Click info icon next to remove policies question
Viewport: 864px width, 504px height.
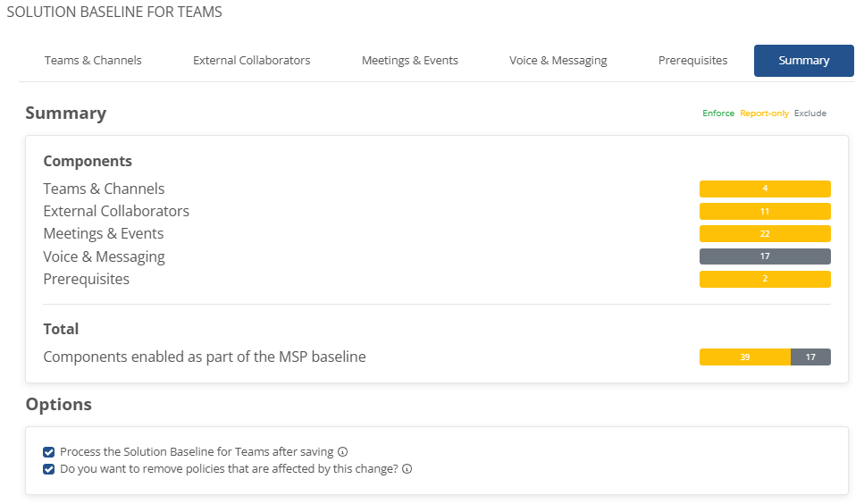(407, 469)
